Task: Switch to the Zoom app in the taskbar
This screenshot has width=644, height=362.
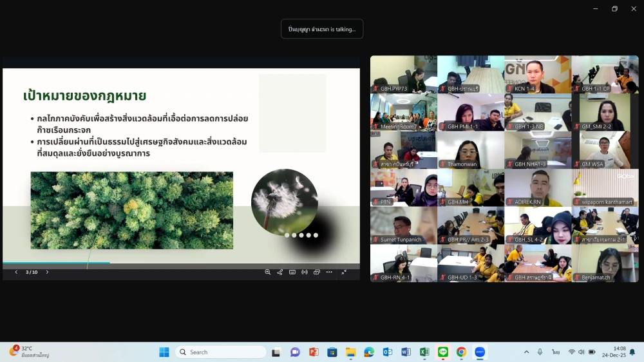Action: 480,352
